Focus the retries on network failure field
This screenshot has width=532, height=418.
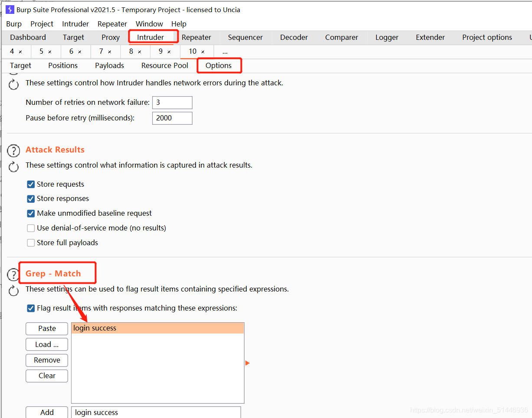pyautogui.click(x=172, y=103)
